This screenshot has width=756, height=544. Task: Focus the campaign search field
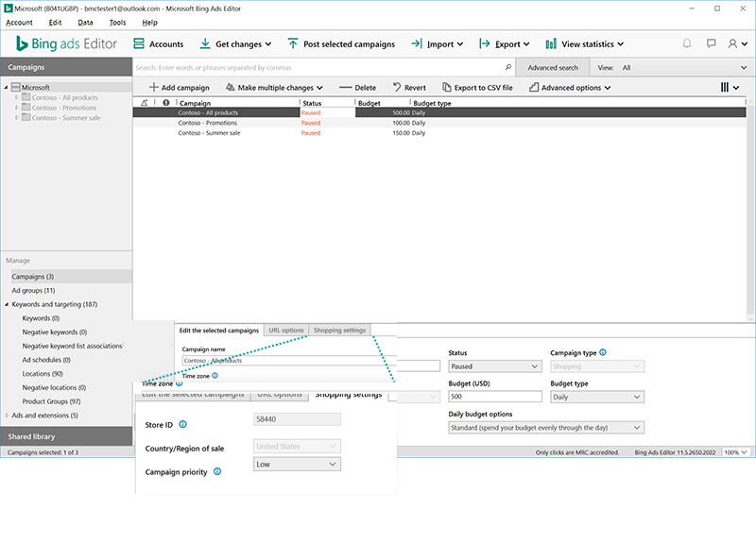pyautogui.click(x=318, y=67)
